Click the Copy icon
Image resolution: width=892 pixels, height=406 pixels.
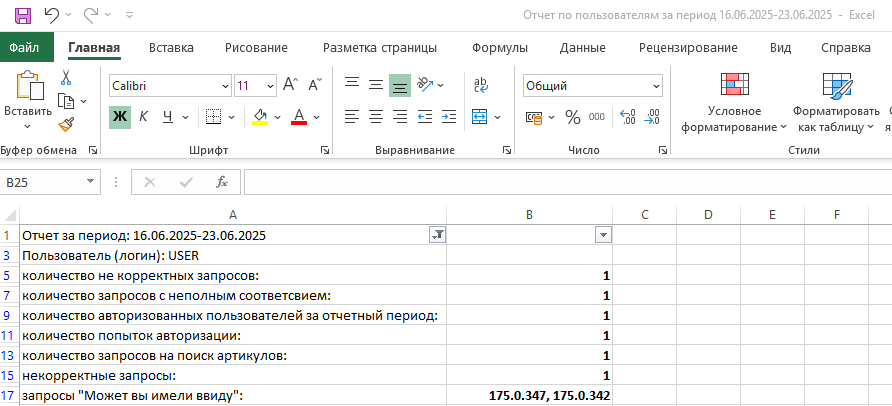(x=67, y=102)
